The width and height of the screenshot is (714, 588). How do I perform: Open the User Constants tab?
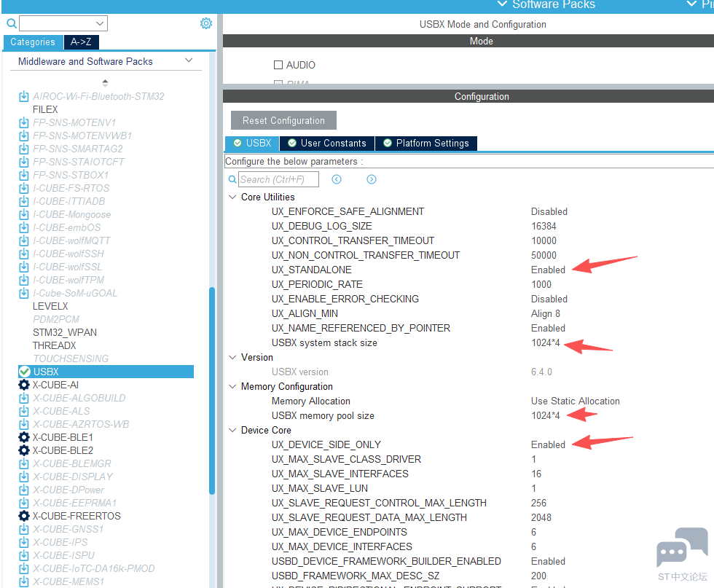coord(327,143)
